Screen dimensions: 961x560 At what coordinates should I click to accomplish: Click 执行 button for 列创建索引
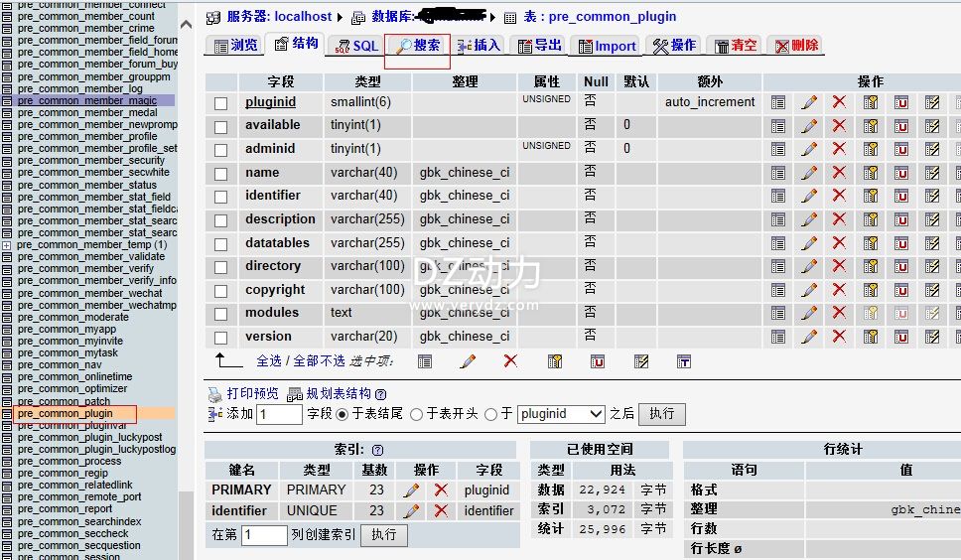(383, 535)
